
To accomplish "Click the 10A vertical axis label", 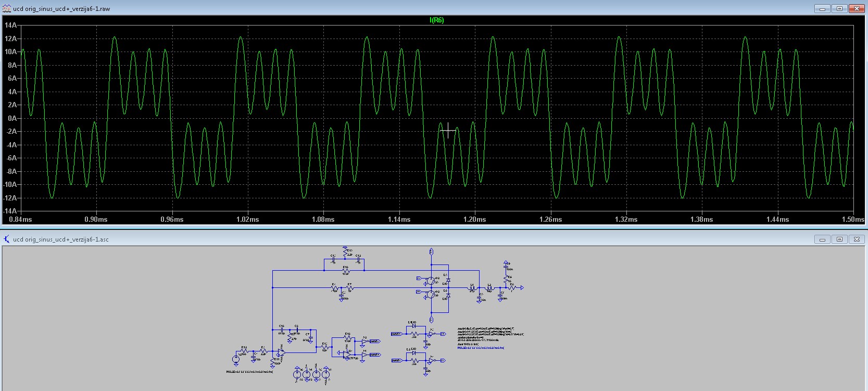I will coord(11,52).
